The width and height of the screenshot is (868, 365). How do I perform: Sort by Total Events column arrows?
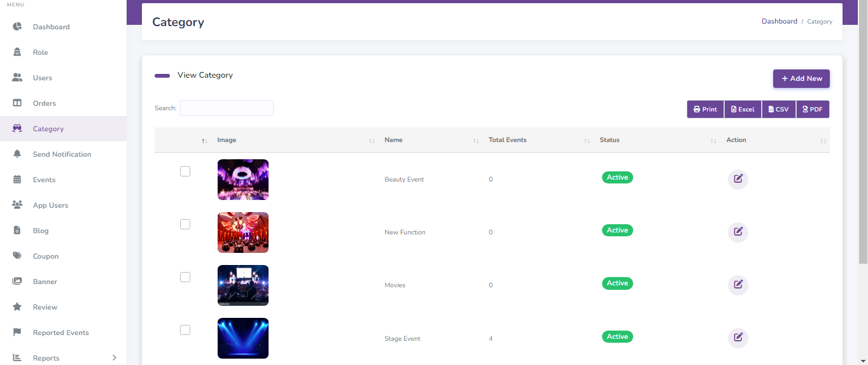click(x=587, y=141)
